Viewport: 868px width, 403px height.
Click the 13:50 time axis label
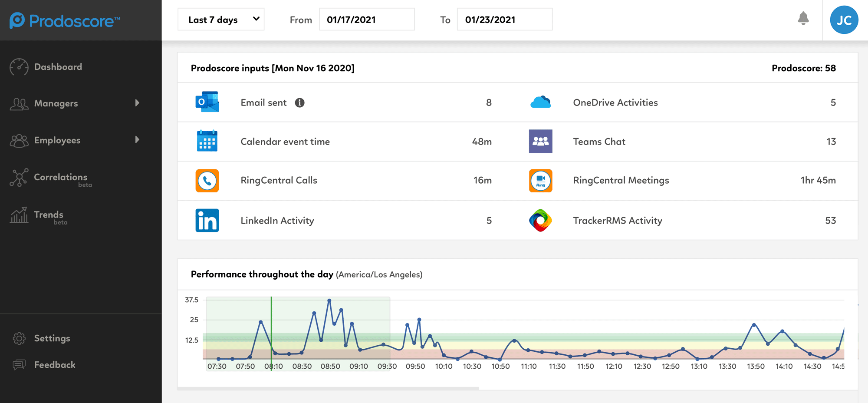(756, 367)
